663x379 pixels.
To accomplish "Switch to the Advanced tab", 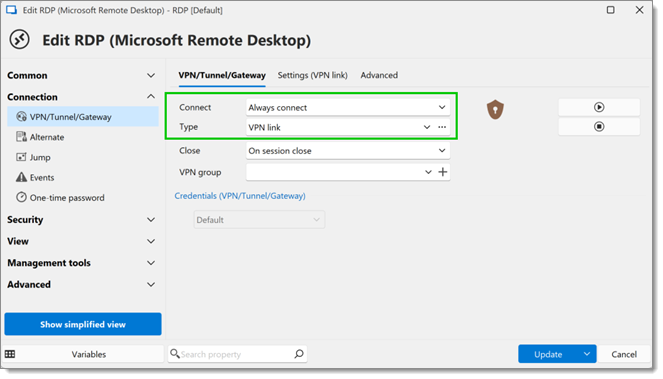I will 379,75.
